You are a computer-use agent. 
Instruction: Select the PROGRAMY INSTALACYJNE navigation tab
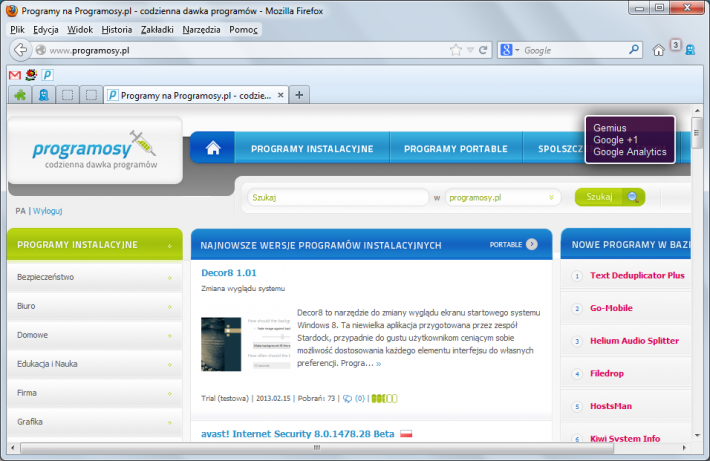(312, 149)
